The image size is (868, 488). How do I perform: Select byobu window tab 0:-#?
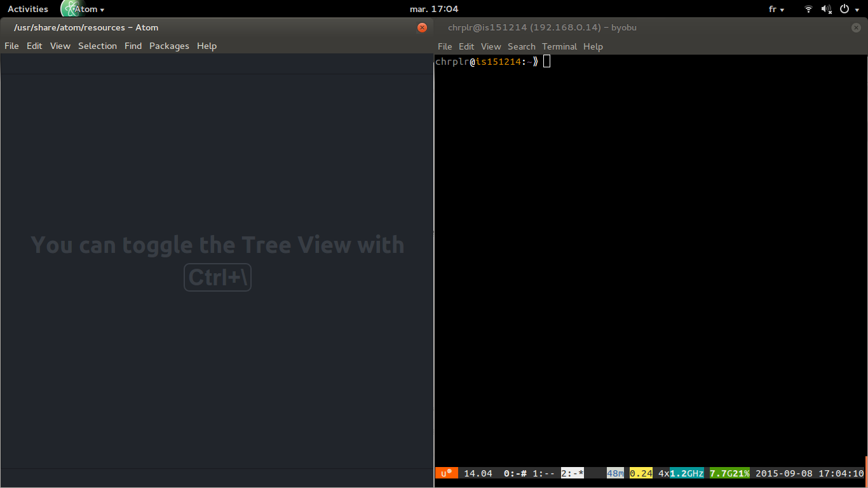point(515,473)
